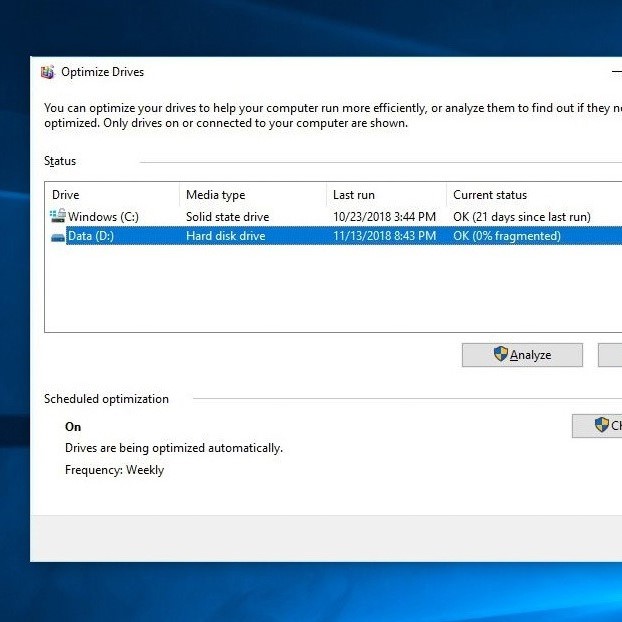Click Drives are being optimized automatically text
The width and height of the screenshot is (622, 622).
pos(174,448)
